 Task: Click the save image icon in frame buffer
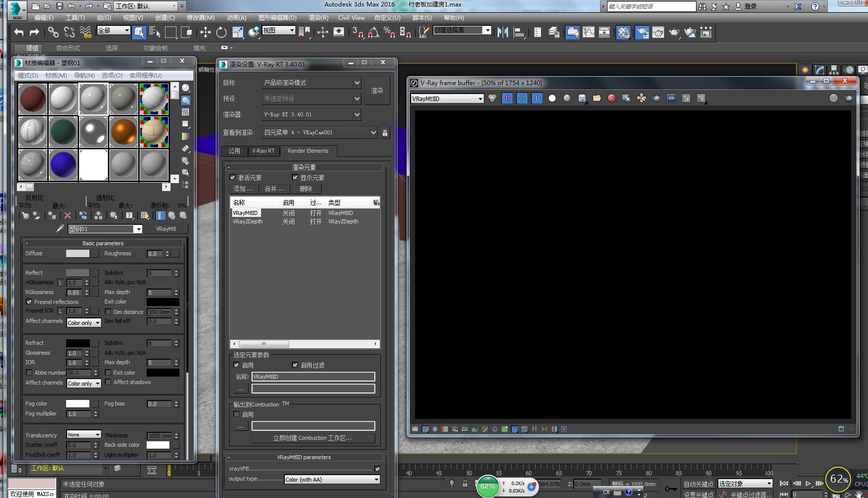[582, 99]
